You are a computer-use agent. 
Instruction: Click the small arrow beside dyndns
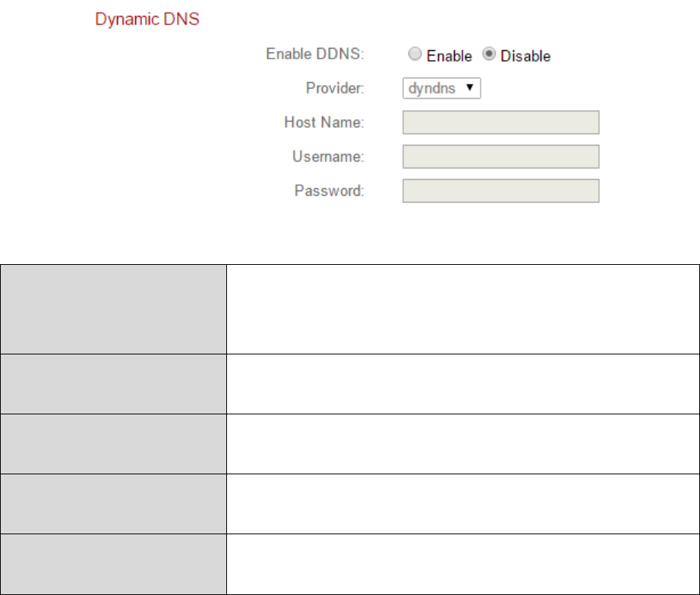pos(470,88)
